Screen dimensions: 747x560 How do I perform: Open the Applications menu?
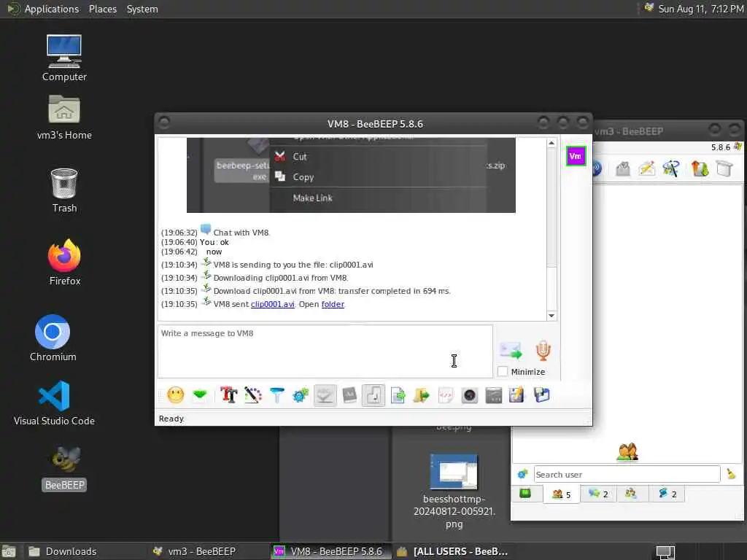click(x=52, y=9)
